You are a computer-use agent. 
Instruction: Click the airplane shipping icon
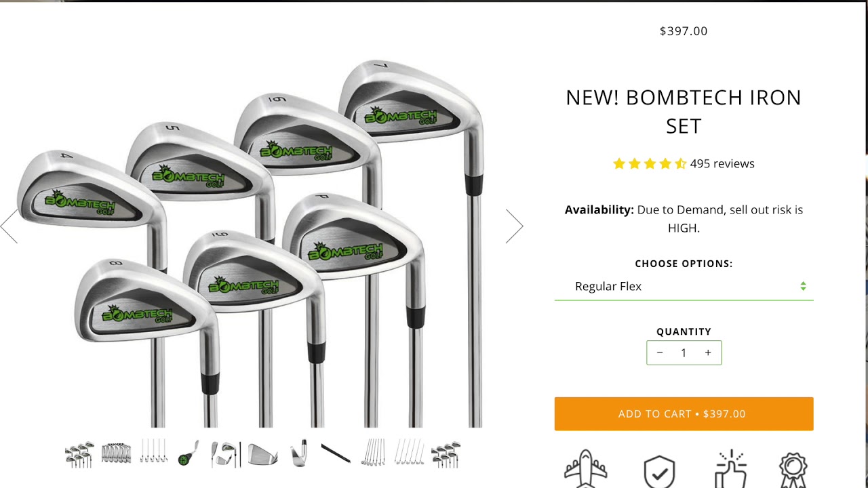[586, 469]
